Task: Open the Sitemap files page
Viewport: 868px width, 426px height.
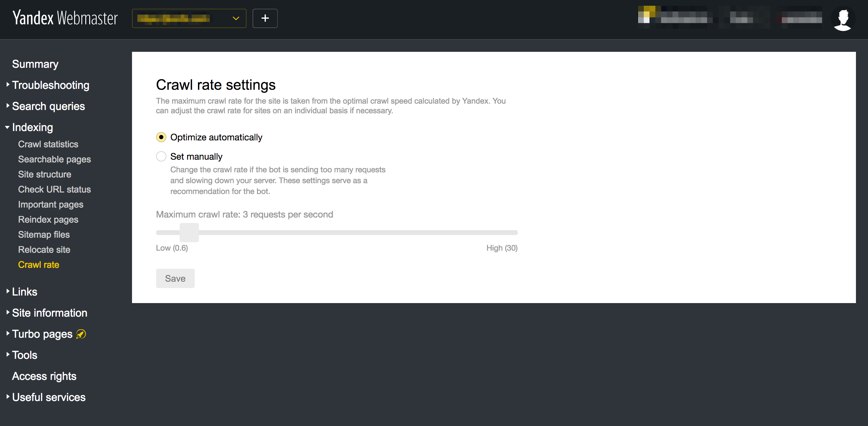Action: click(43, 234)
